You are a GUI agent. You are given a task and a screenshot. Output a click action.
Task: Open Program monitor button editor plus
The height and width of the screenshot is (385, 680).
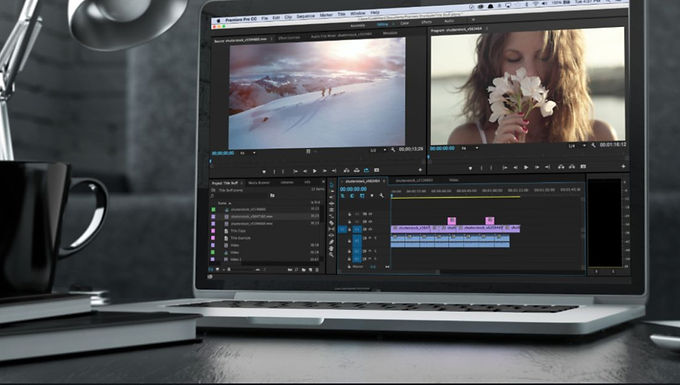tap(624, 166)
